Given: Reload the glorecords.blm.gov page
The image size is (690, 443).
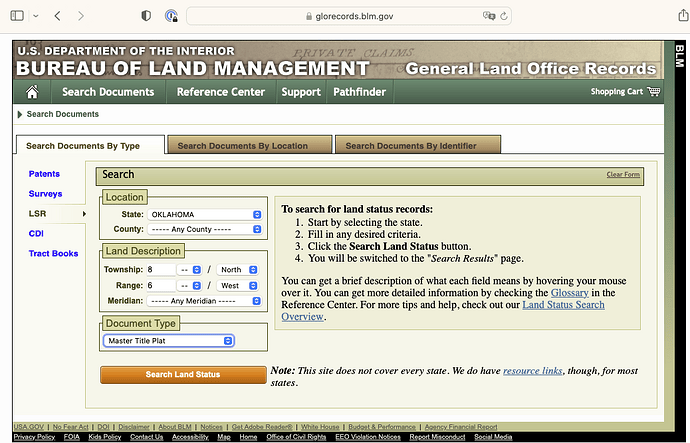Looking at the screenshot, I should [x=504, y=16].
